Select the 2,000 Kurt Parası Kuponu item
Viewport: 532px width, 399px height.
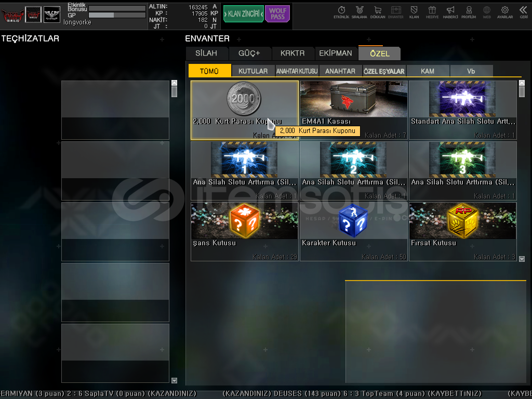coord(245,110)
